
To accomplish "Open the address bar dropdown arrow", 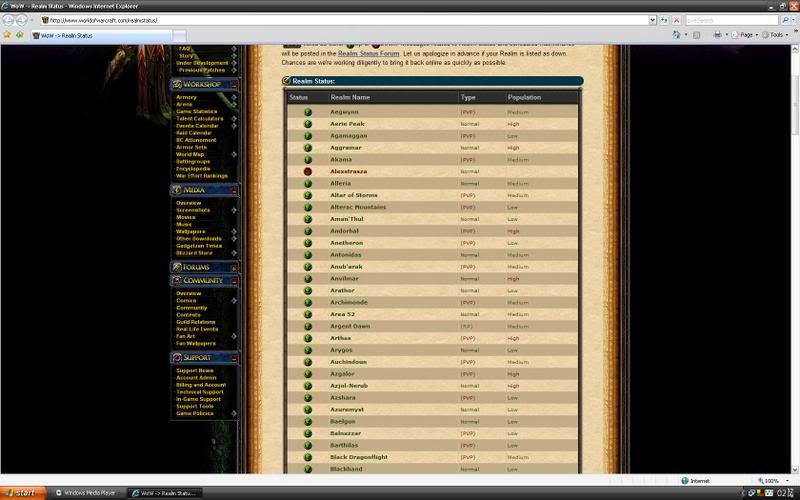I will [652, 20].
